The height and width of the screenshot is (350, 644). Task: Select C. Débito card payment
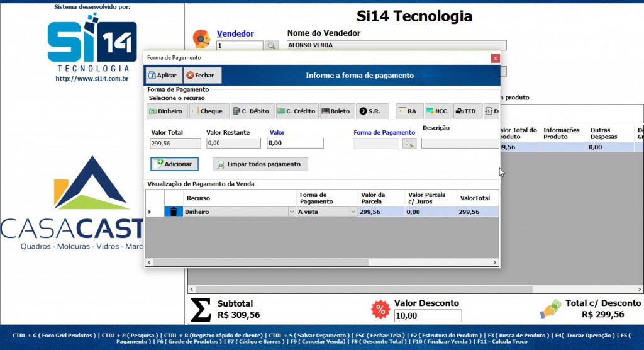pyautogui.click(x=252, y=111)
